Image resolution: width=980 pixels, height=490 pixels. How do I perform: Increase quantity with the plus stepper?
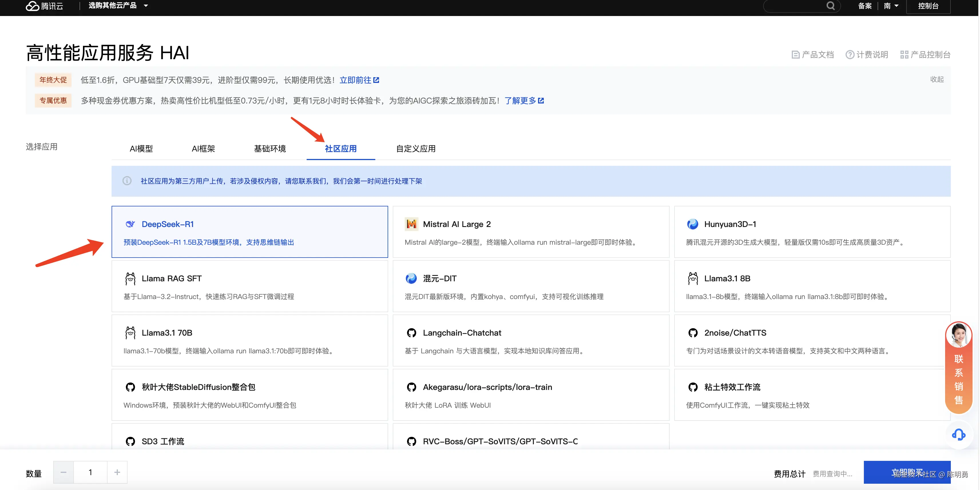[117, 472]
